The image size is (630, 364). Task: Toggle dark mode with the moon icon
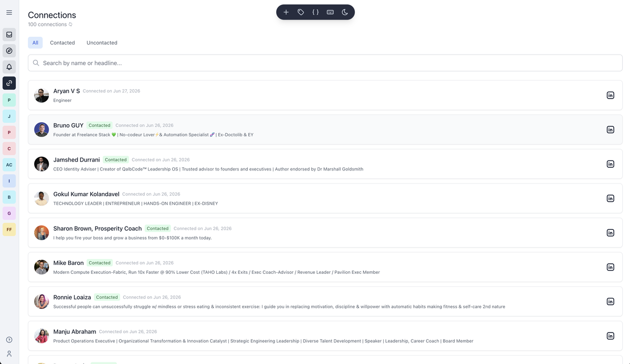coord(345,12)
